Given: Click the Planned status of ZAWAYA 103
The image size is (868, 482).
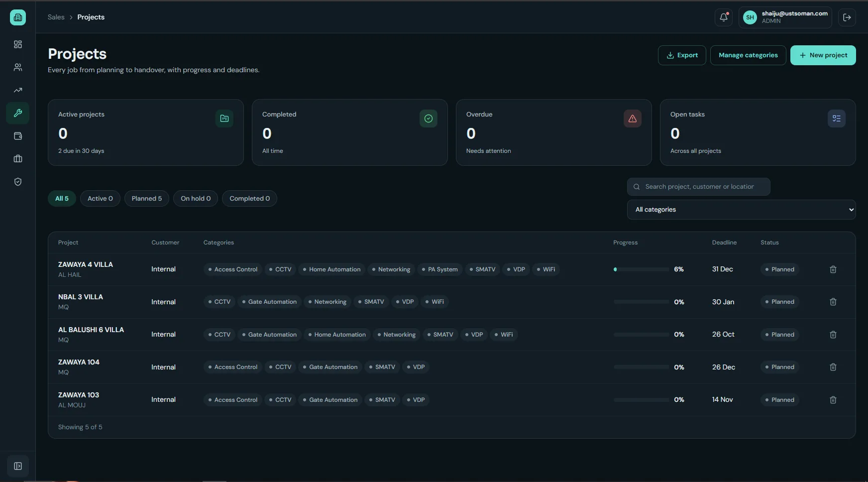Looking at the screenshot, I should [x=780, y=400].
